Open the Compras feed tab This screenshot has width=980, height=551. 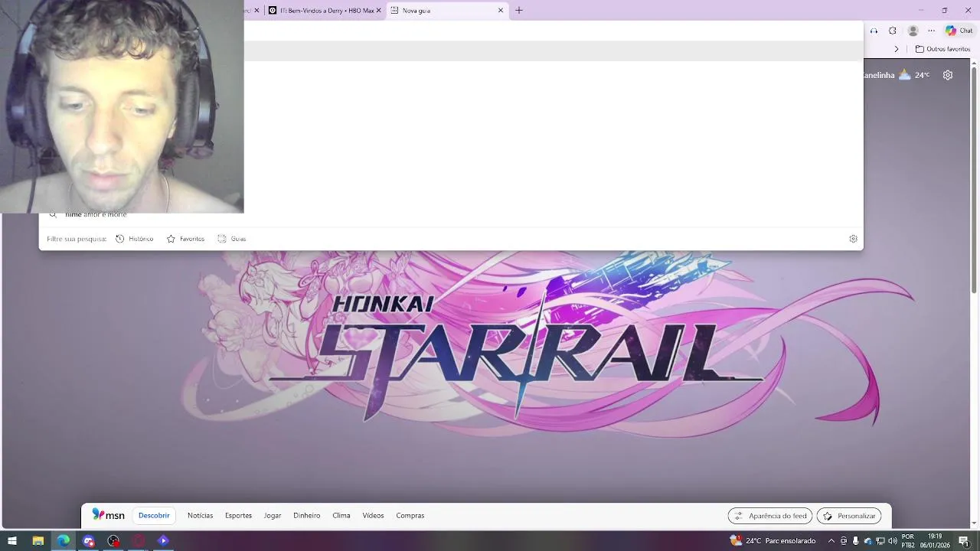pos(410,515)
